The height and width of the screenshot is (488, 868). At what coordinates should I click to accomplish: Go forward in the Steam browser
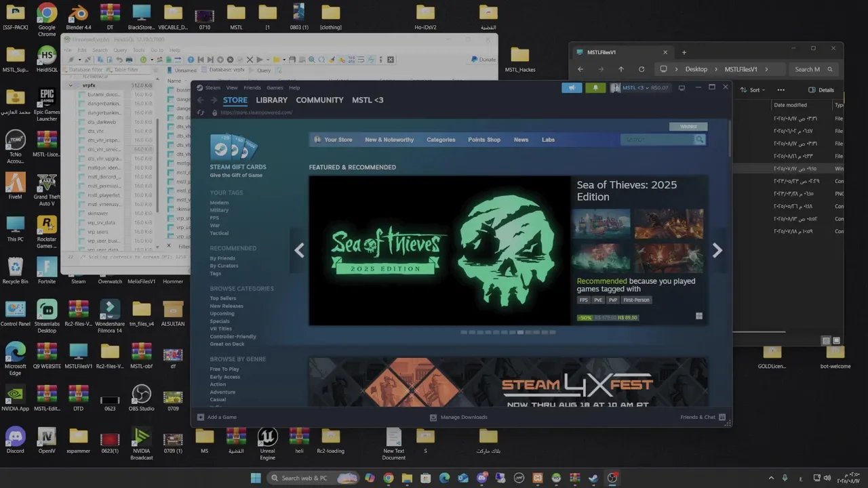coord(214,100)
